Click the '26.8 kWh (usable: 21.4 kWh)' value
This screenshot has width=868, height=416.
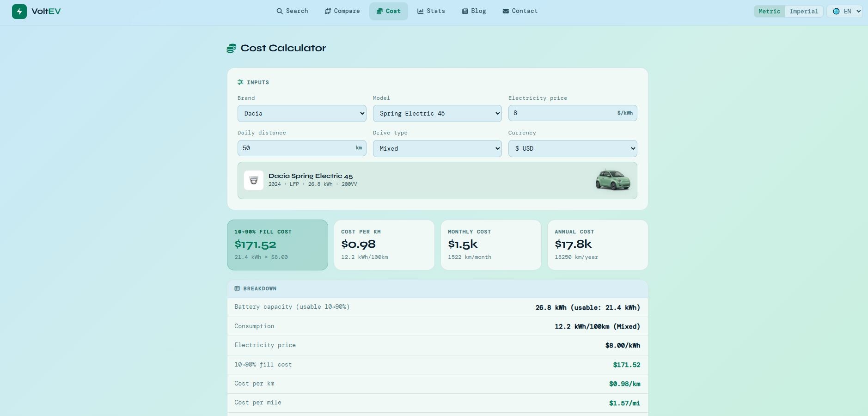click(588, 307)
